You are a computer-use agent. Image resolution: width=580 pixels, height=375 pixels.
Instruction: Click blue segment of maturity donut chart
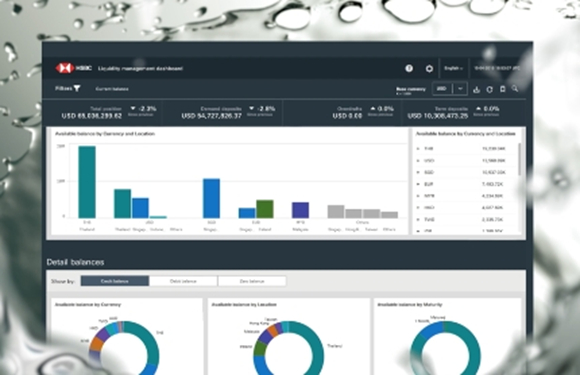431,330
